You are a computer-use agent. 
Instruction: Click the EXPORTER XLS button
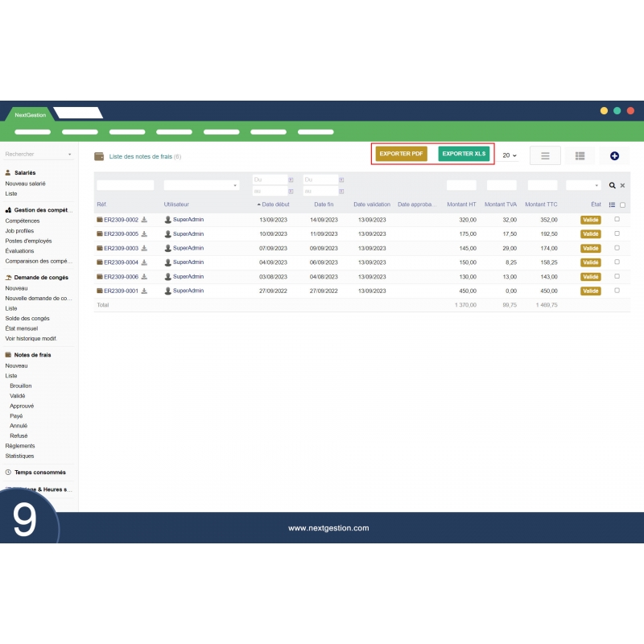click(x=464, y=154)
